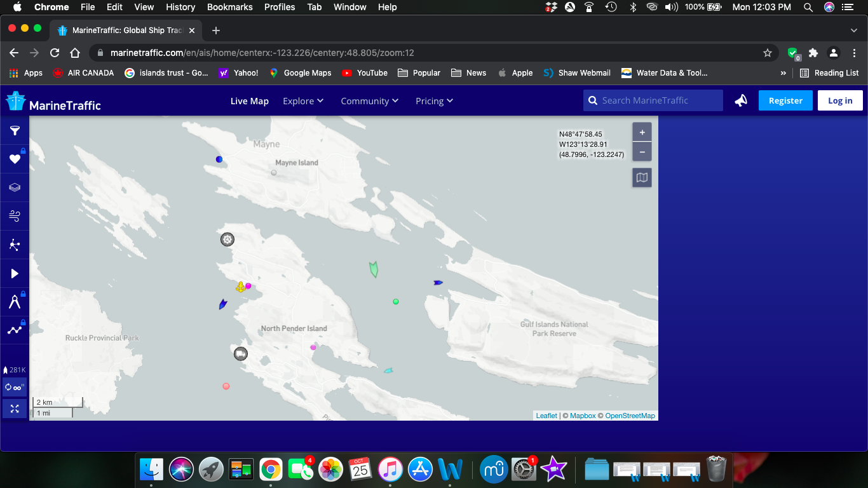Open the Mapbox attribution link
Screen dimensions: 868x488
(583, 416)
